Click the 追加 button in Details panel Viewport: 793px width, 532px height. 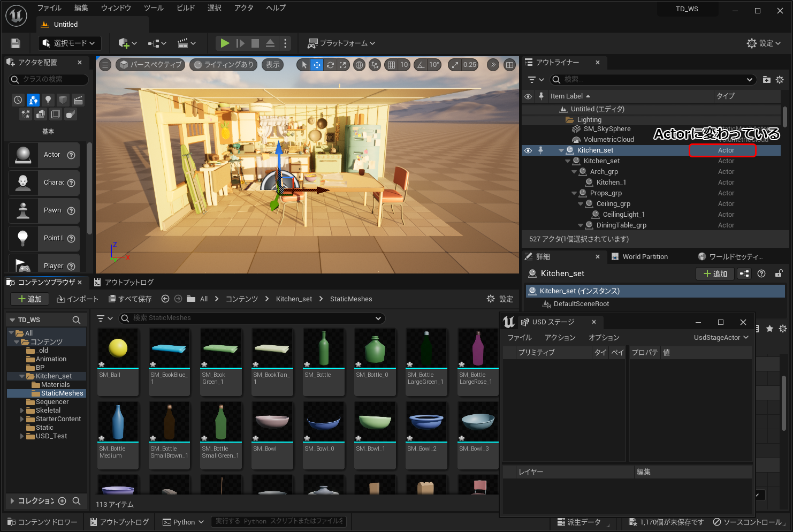click(715, 273)
